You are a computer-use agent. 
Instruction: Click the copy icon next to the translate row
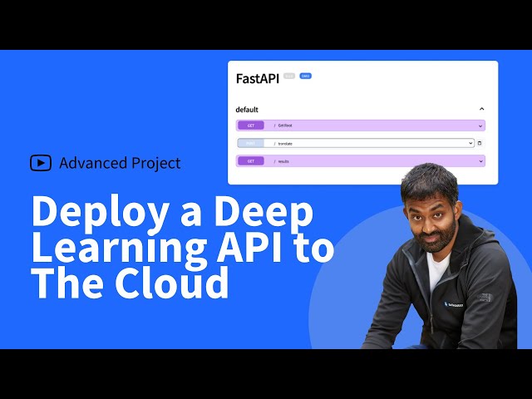coord(480,143)
